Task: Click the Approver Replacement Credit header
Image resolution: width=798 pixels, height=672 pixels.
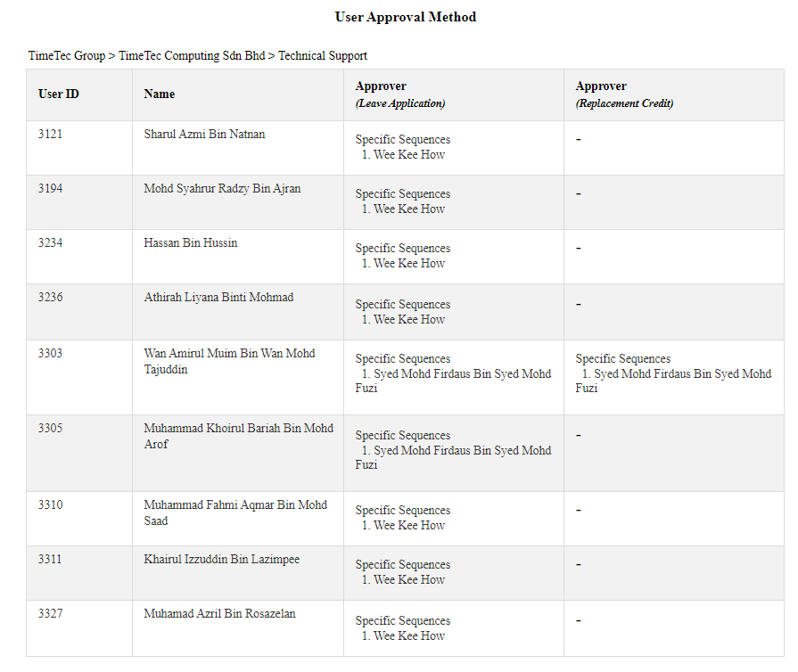Action: [x=624, y=94]
